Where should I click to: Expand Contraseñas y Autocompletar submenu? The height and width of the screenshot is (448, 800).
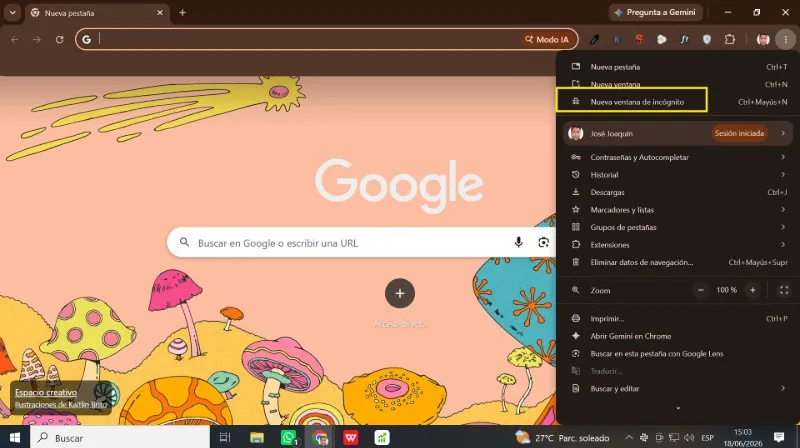coord(677,157)
